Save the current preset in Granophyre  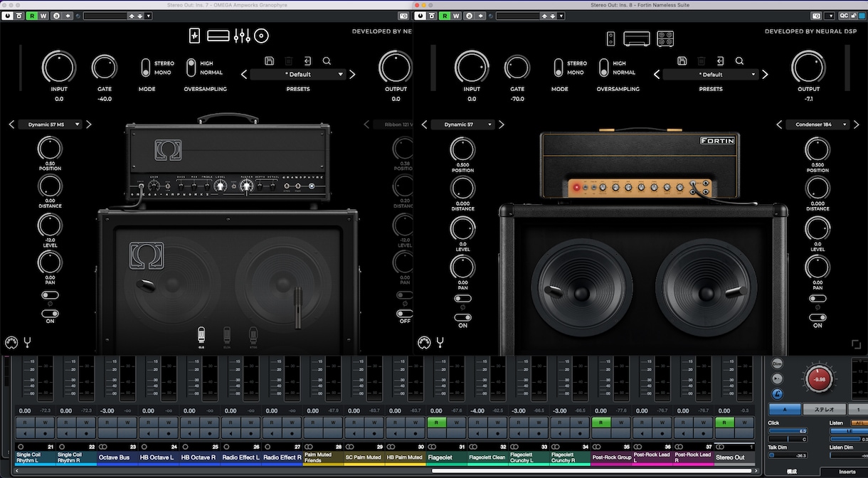click(x=269, y=61)
